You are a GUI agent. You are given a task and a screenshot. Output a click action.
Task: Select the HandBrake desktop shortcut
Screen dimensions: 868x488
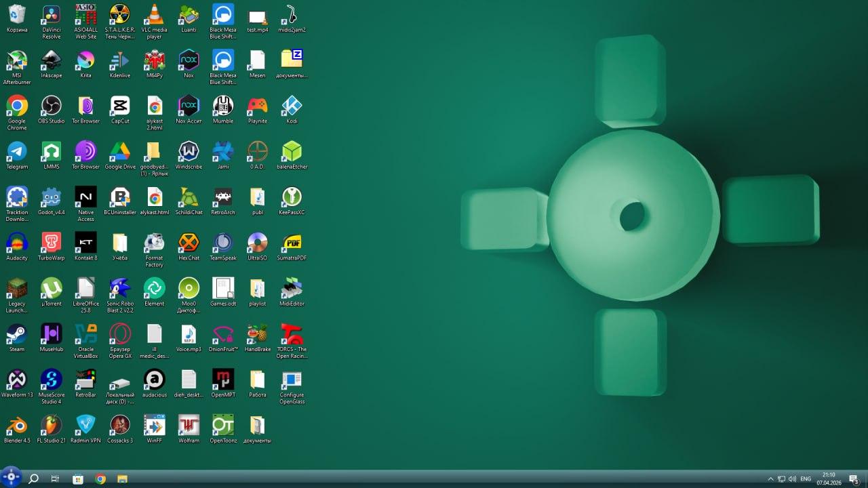[257, 337]
